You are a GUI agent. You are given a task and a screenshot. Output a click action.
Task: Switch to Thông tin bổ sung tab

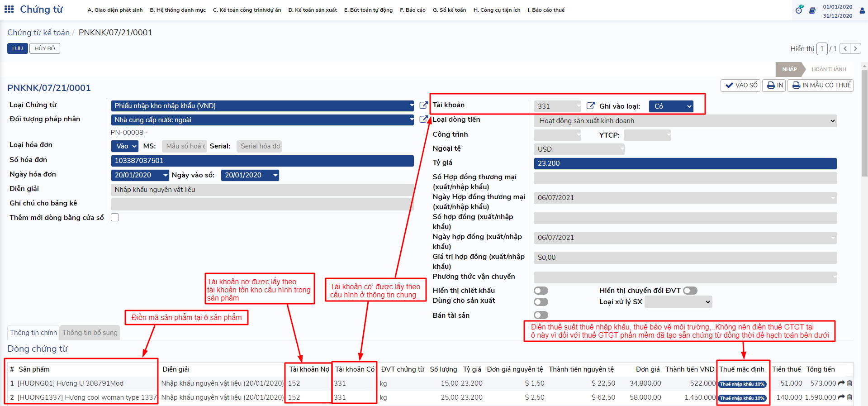(90, 333)
